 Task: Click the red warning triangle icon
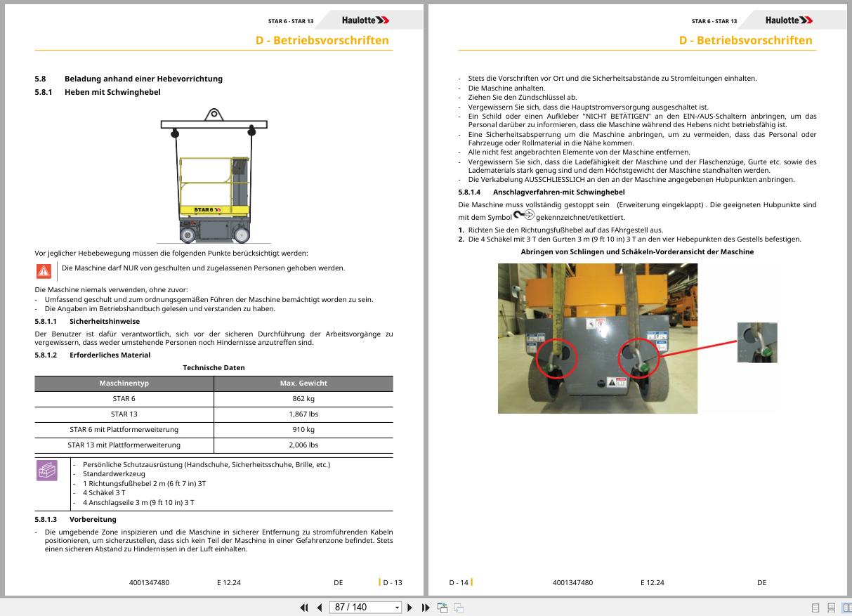pos(44,270)
